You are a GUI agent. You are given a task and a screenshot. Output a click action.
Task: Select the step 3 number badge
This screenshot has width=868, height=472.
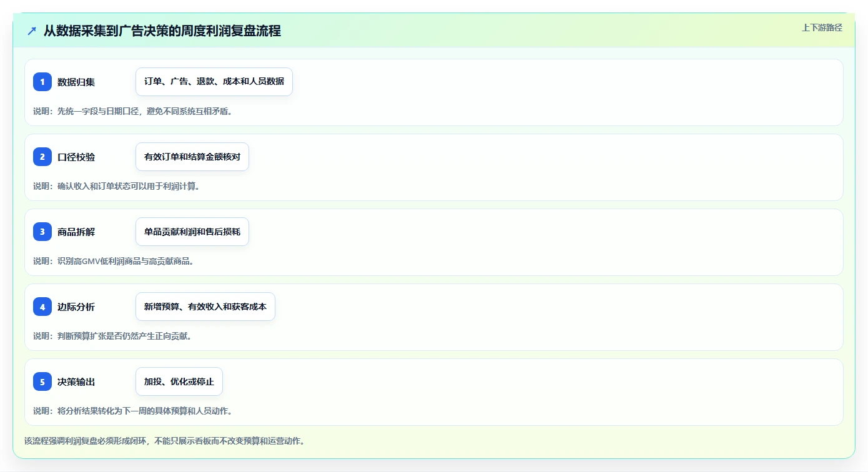point(42,232)
